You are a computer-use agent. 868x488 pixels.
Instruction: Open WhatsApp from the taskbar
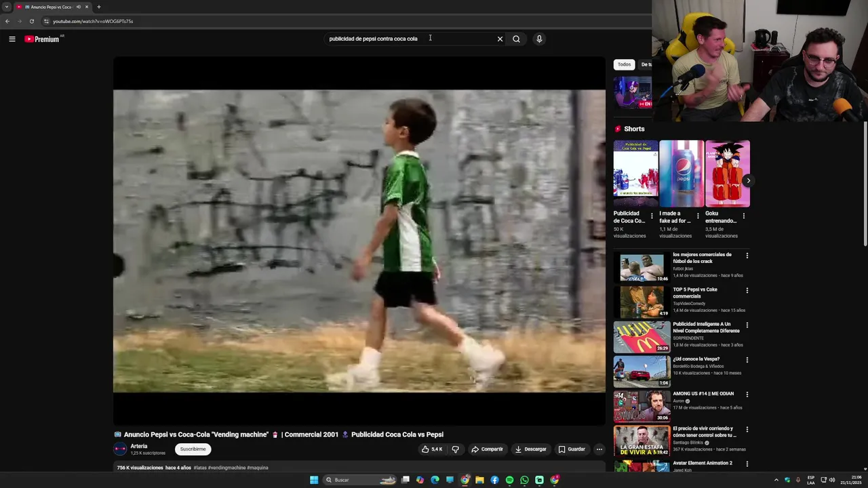tap(524, 480)
